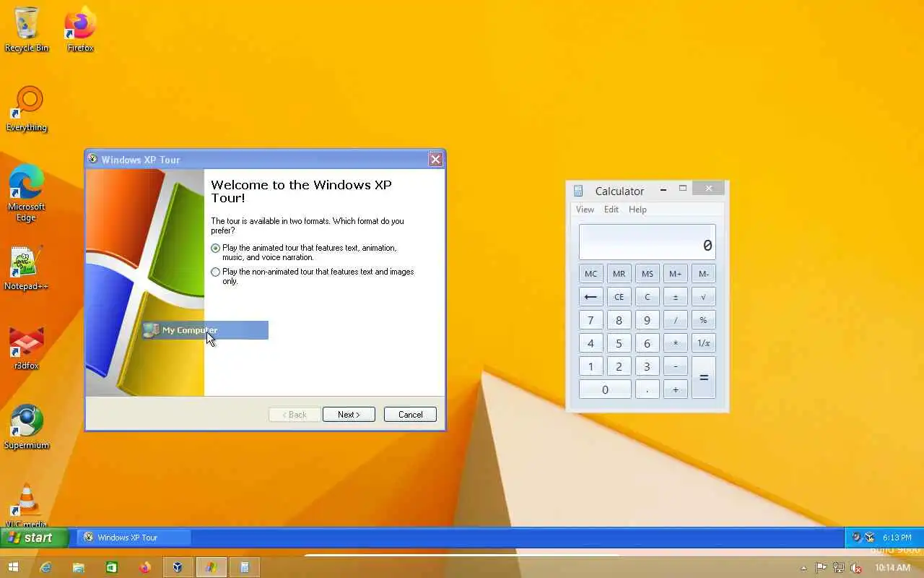This screenshot has height=578, width=924.
Task: Open the Notepad++ desktop shortcut
Action: pyautogui.click(x=27, y=267)
